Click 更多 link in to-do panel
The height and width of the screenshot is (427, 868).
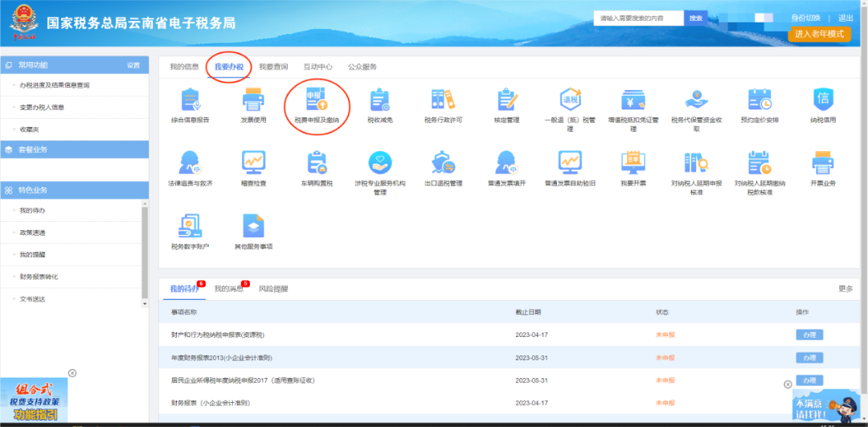point(845,289)
